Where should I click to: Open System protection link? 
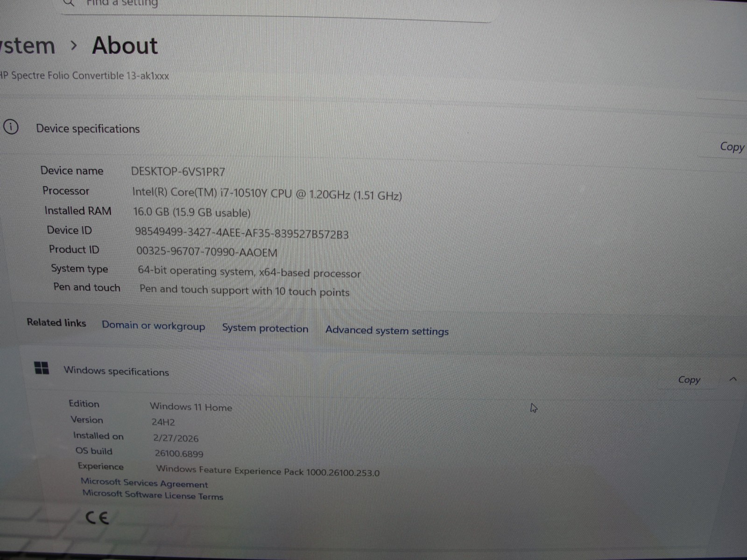coord(265,329)
